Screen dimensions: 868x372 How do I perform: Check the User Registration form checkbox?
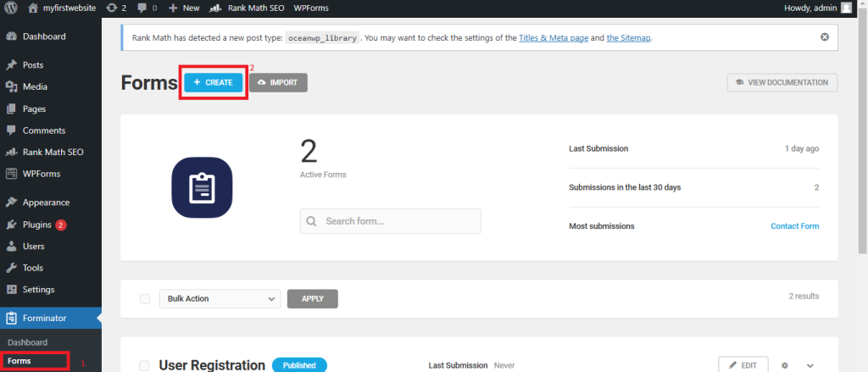(x=145, y=365)
